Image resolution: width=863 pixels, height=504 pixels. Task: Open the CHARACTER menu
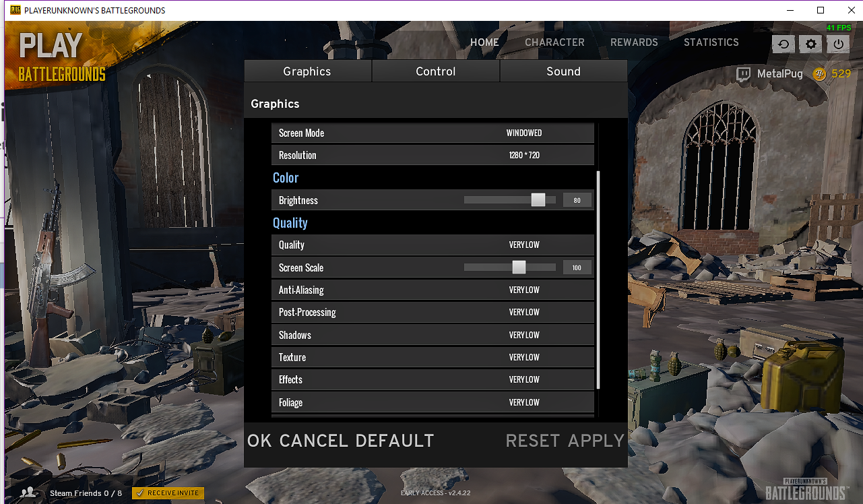point(554,42)
